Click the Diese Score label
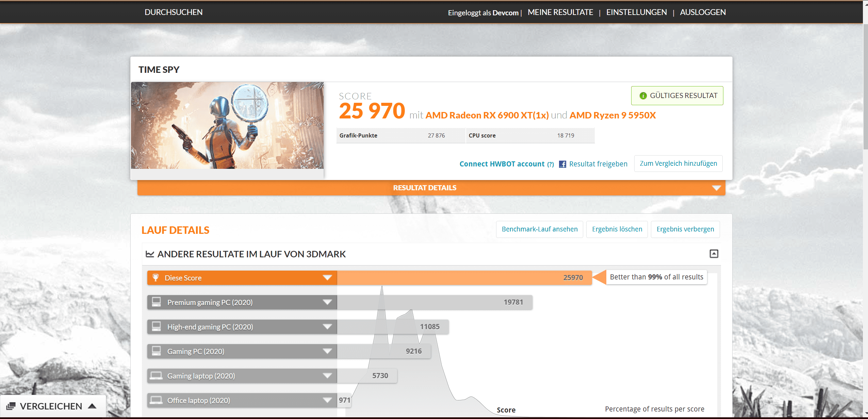 (183, 278)
